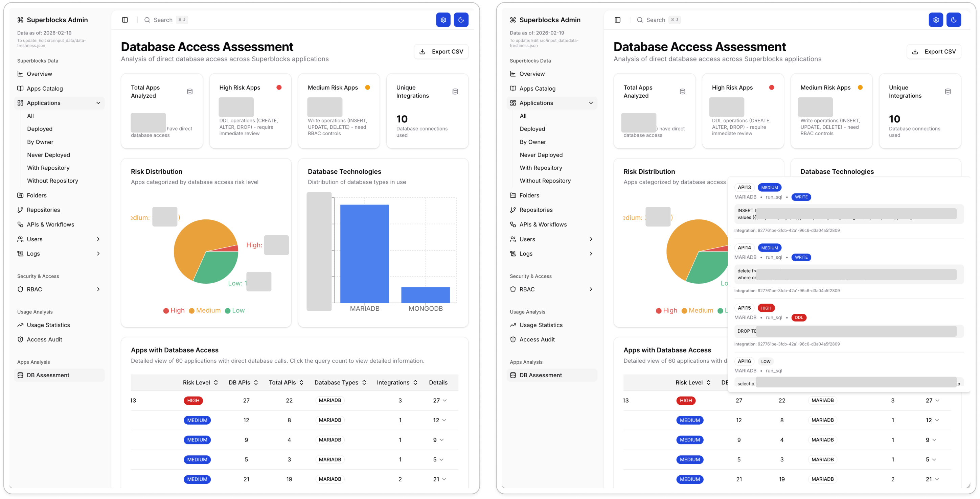Viewport: 980px width, 499px height.
Task: Click Usage Statistics trend icon in right sidebar
Action: pyautogui.click(x=513, y=325)
